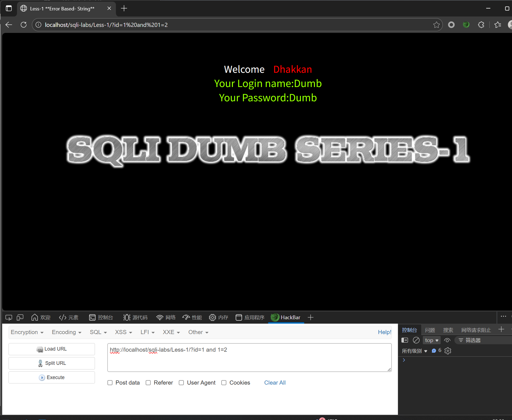The image size is (512, 420).
Task: Focus the HackBar URL text area
Action: [x=249, y=357]
